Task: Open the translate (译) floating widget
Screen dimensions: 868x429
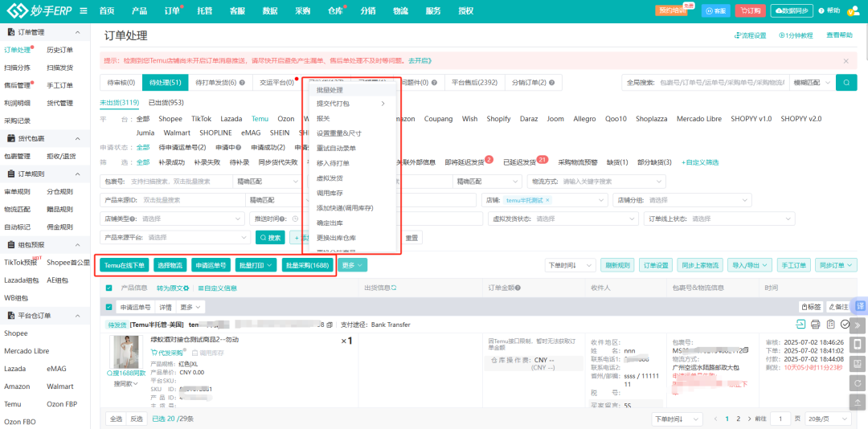Action: tap(858, 306)
